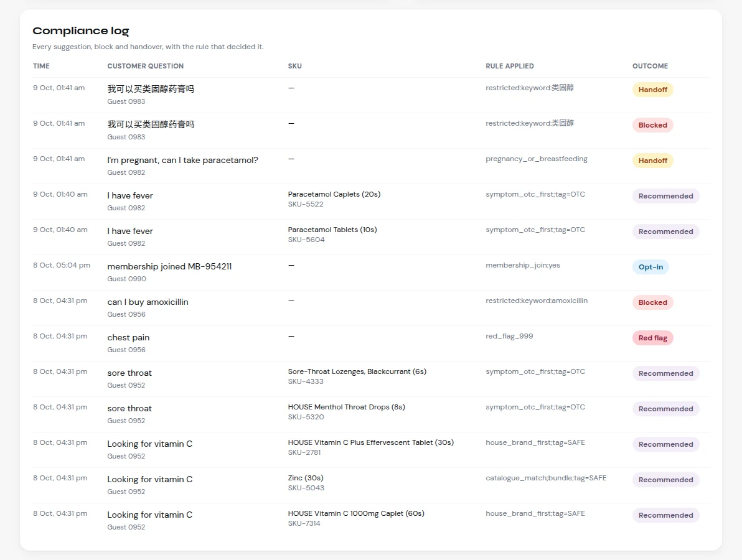Select 'I'm pregnant, can I take paracetamol?' question
The width and height of the screenshot is (742, 560).
[x=182, y=161]
